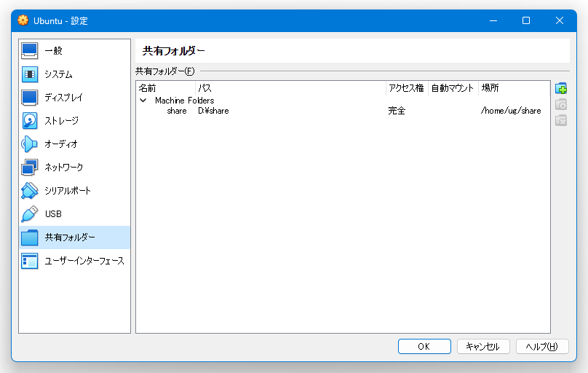
Task: Open the オーディオ settings page
Action: coord(74,144)
